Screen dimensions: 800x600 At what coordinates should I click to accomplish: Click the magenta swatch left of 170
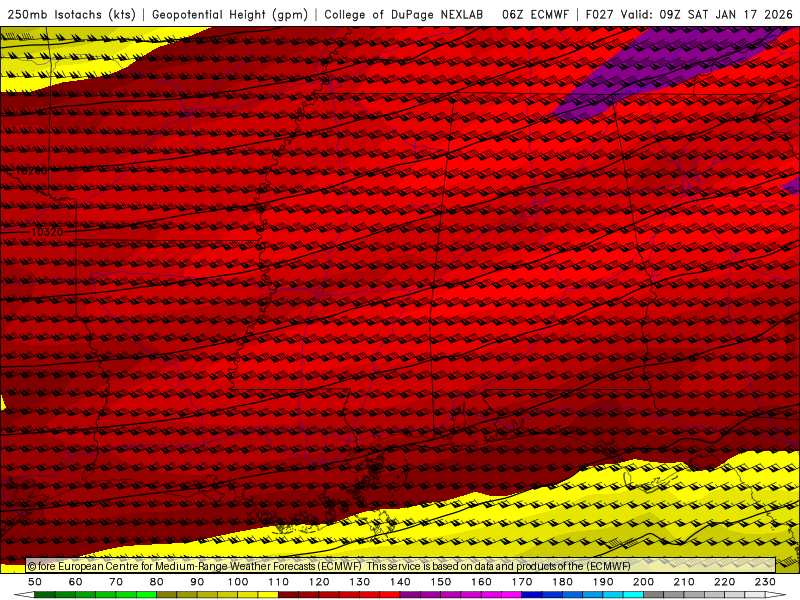pos(512,595)
